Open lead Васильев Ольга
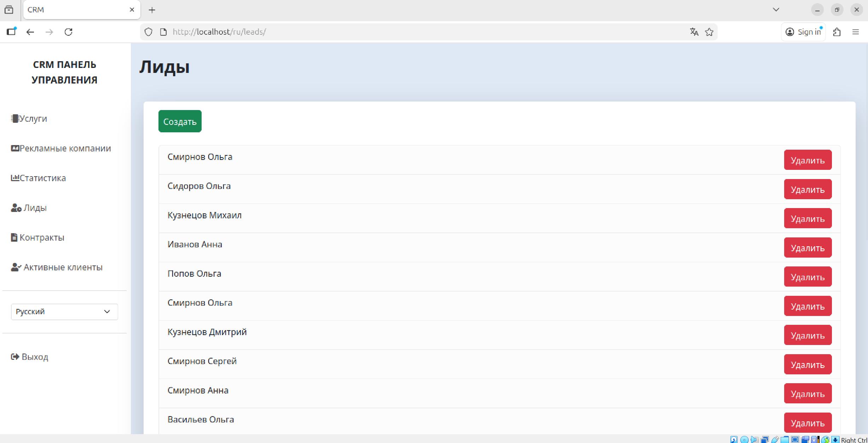868x443 pixels. point(201,420)
